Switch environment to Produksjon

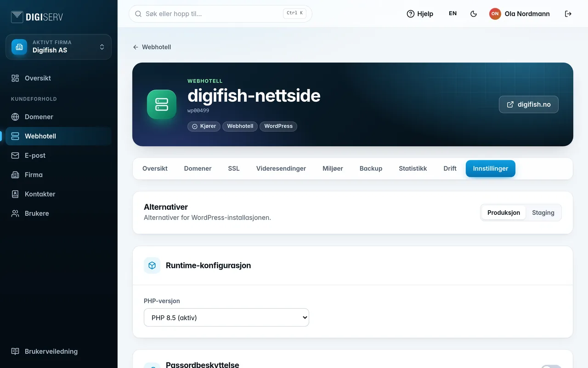(503, 213)
